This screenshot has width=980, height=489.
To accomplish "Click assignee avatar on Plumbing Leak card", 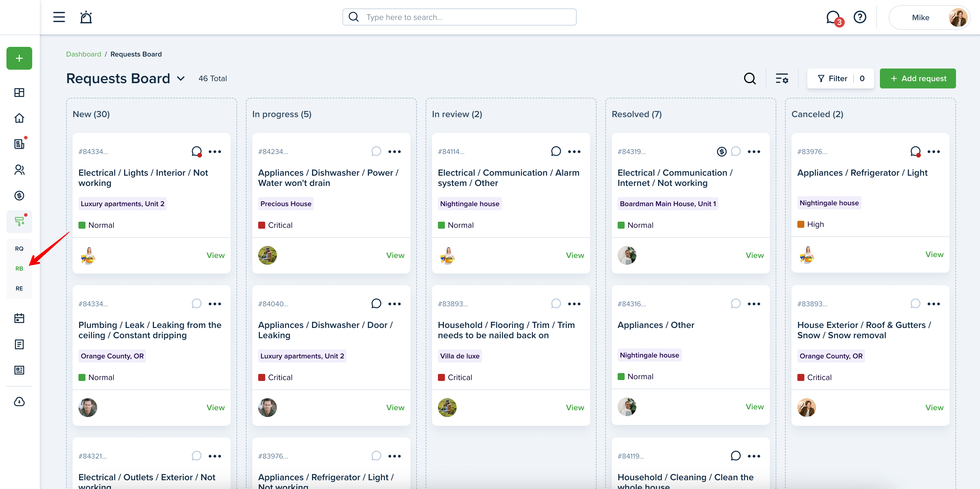I will click(x=88, y=408).
